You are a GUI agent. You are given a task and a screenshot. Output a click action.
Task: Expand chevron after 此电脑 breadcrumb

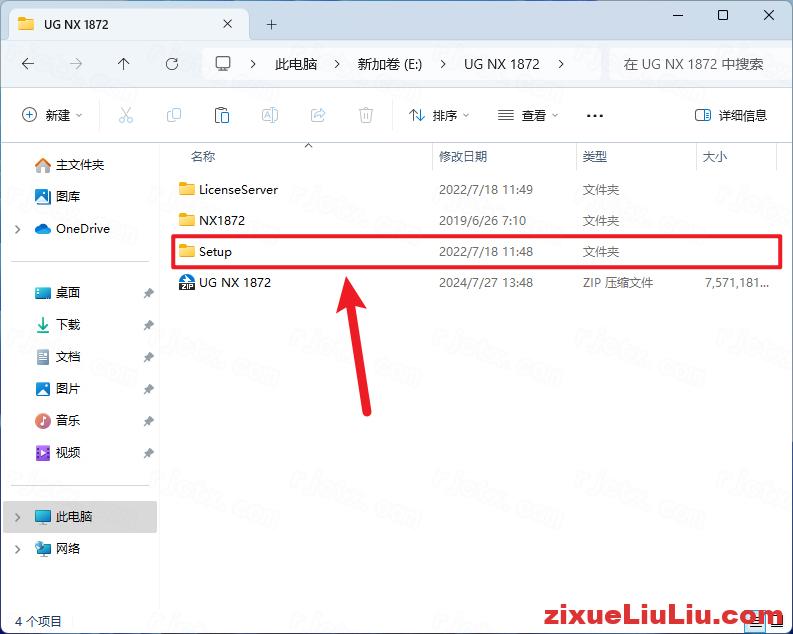tap(337, 64)
